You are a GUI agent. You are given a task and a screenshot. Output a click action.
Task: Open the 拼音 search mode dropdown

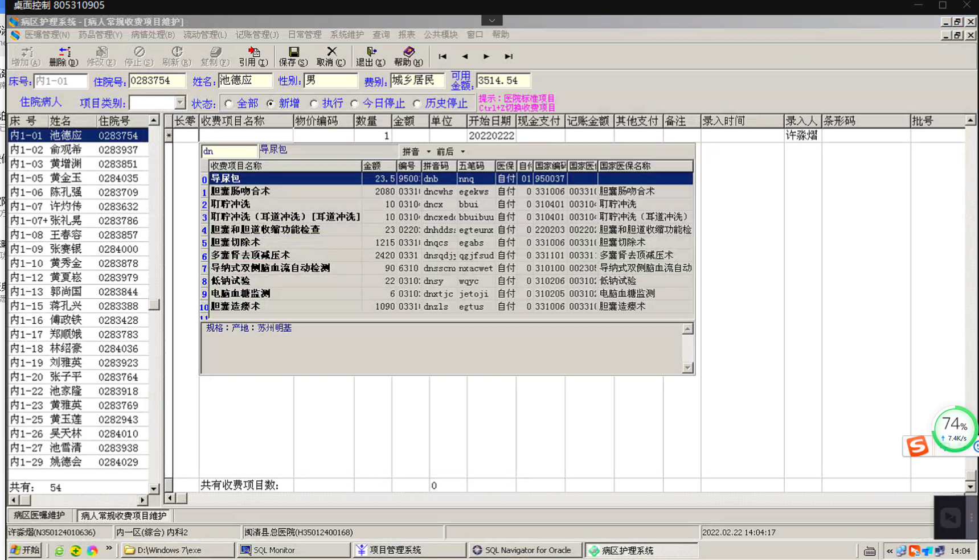pos(428,152)
